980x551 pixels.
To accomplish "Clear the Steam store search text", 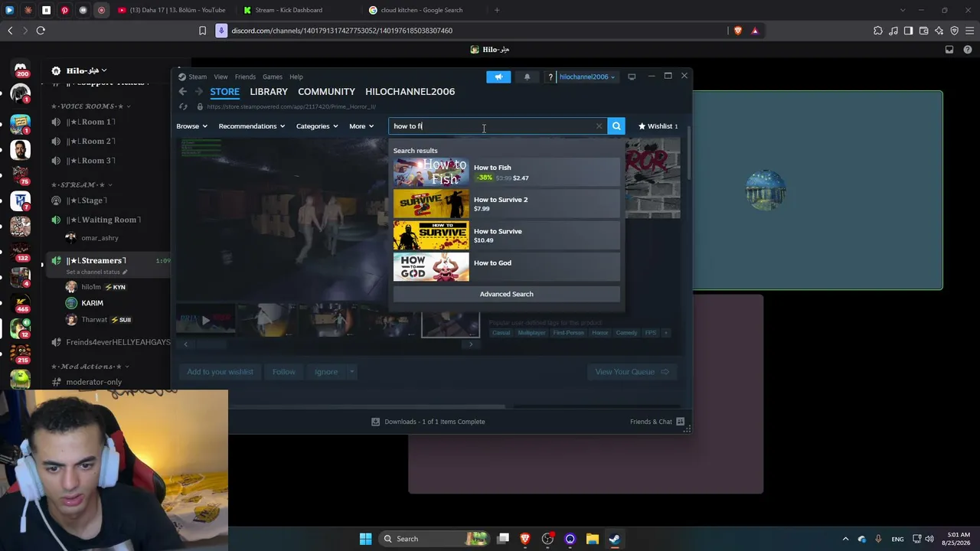I will point(599,126).
